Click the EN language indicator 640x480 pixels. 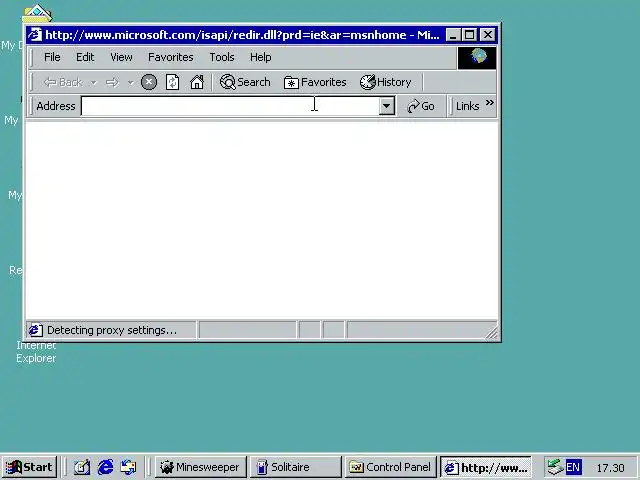(x=573, y=467)
